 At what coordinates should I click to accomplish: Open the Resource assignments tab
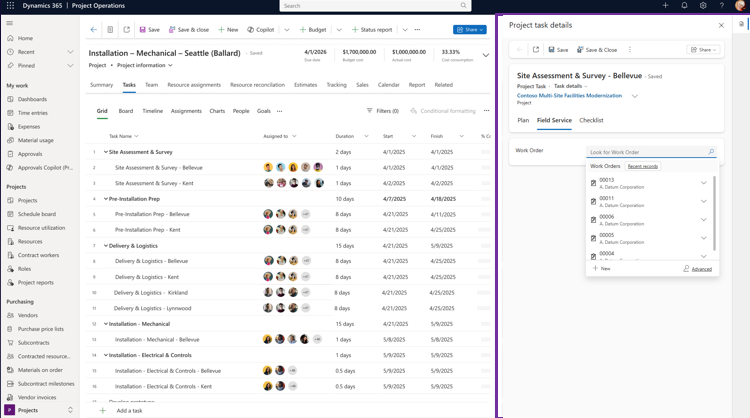(194, 85)
